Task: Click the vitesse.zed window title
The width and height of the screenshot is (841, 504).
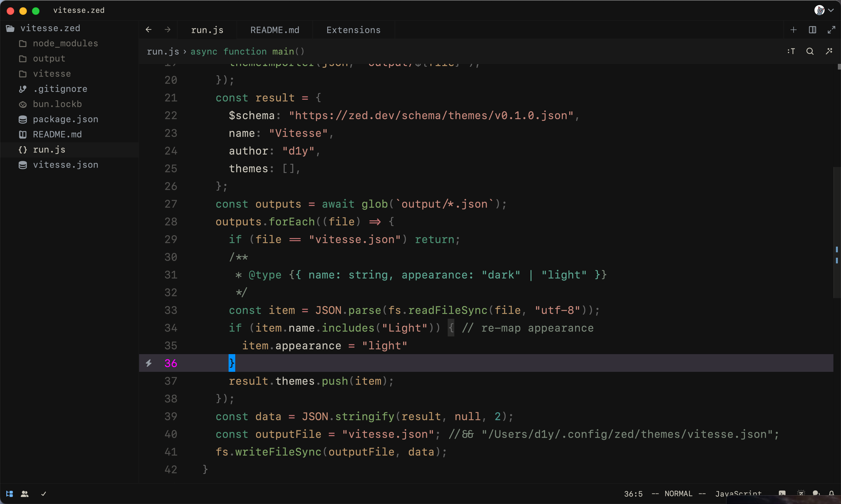Action: click(79, 10)
